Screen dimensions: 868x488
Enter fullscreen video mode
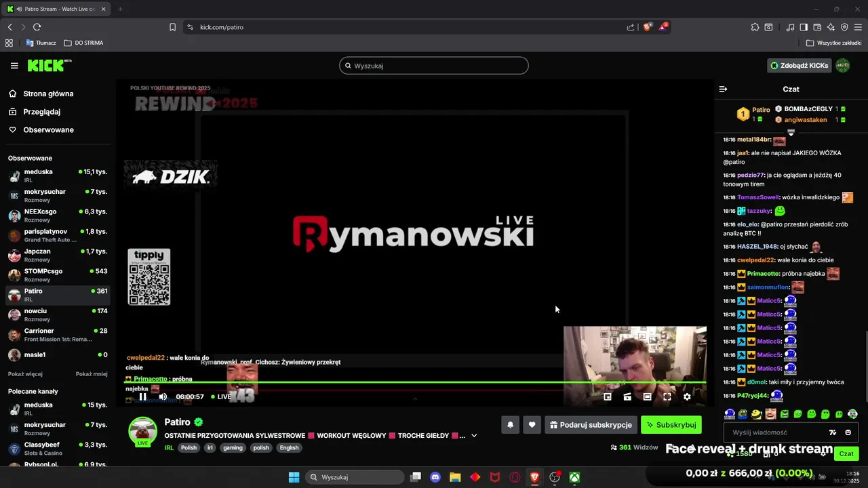pyautogui.click(x=667, y=396)
